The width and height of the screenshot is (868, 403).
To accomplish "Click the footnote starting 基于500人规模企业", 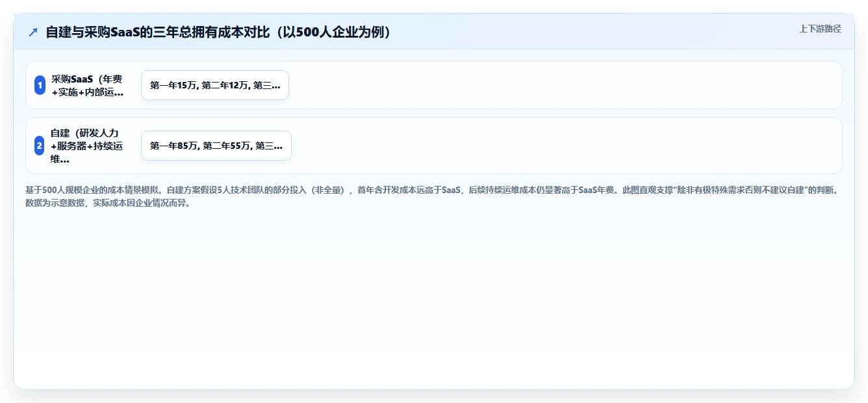I will [433, 196].
